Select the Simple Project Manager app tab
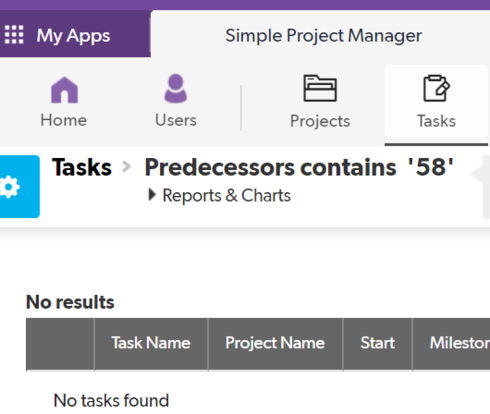This screenshot has width=490, height=414. (323, 36)
